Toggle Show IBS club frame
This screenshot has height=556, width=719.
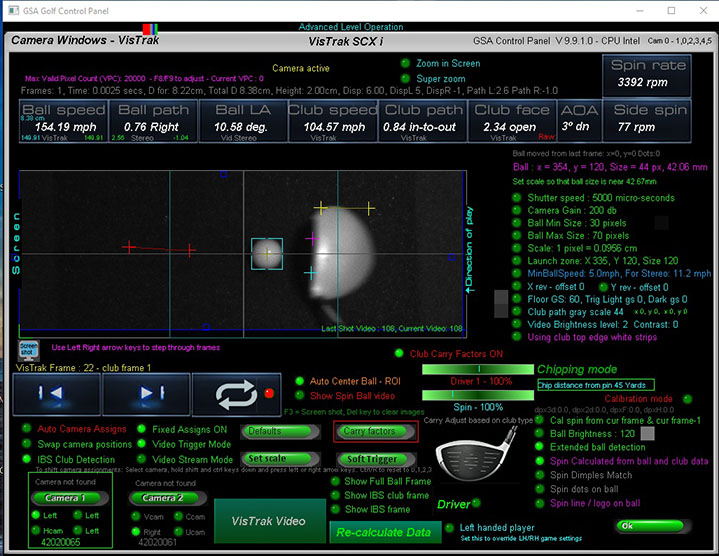coord(335,495)
